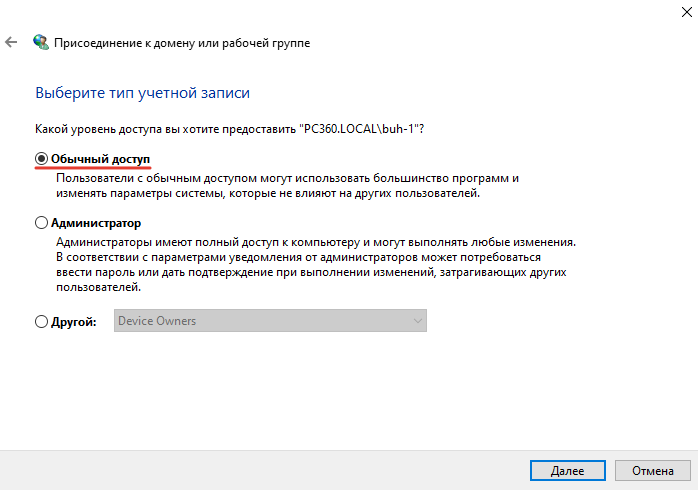The image size is (698, 490).
Task: Select the "Обычный доступ" radio button
Action: 41,158
